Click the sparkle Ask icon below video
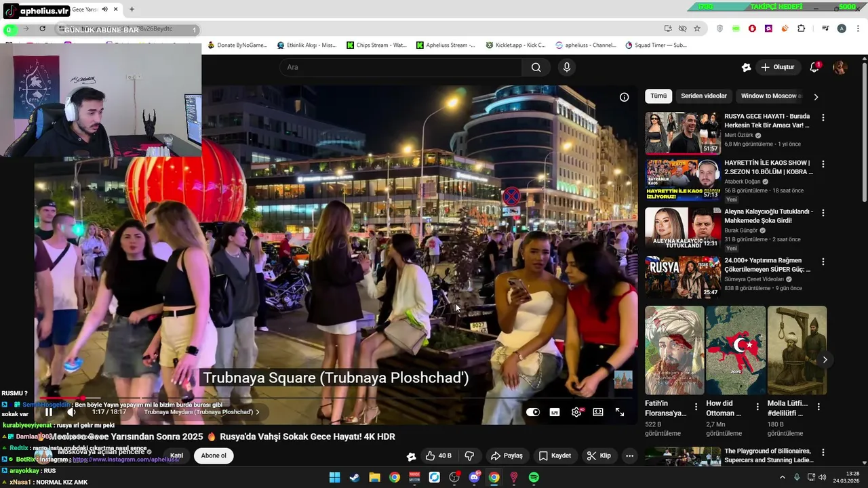The width and height of the screenshot is (868, 488). 411,456
